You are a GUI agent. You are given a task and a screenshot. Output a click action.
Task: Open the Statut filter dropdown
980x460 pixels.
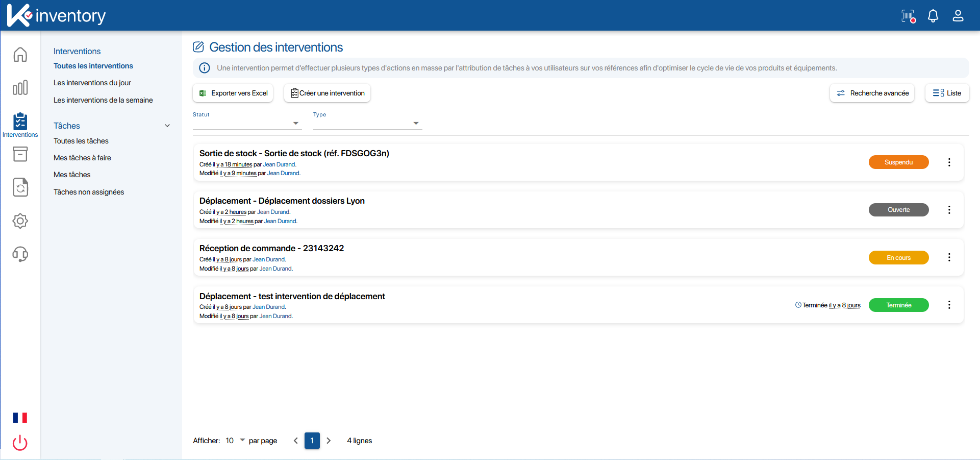[x=247, y=123]
